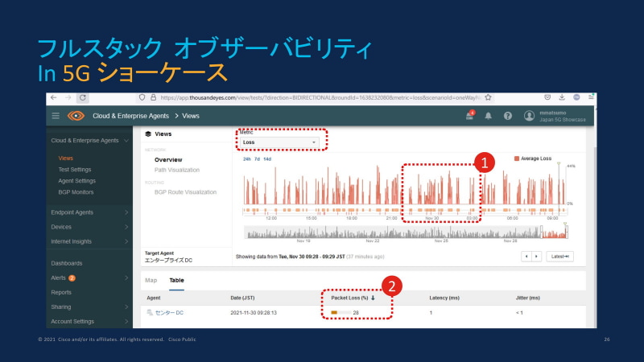
Task: Expand the Alerts menu
Action: point(126,278)
